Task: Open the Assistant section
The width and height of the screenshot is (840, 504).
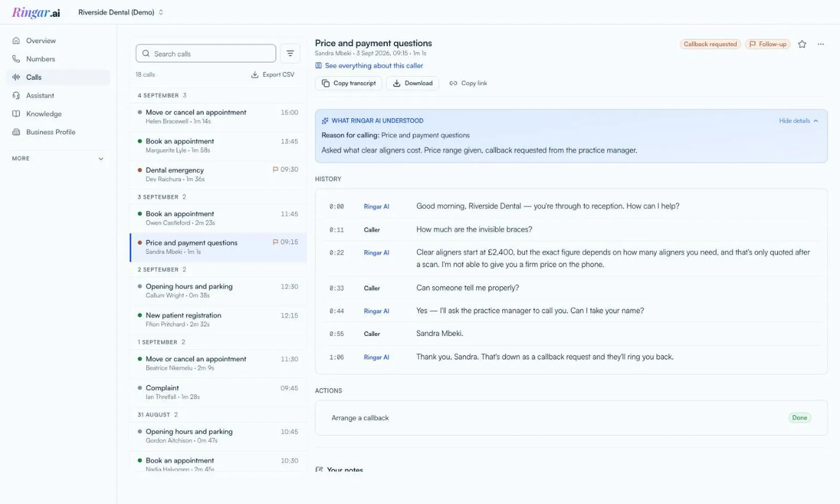Action: 58,96
